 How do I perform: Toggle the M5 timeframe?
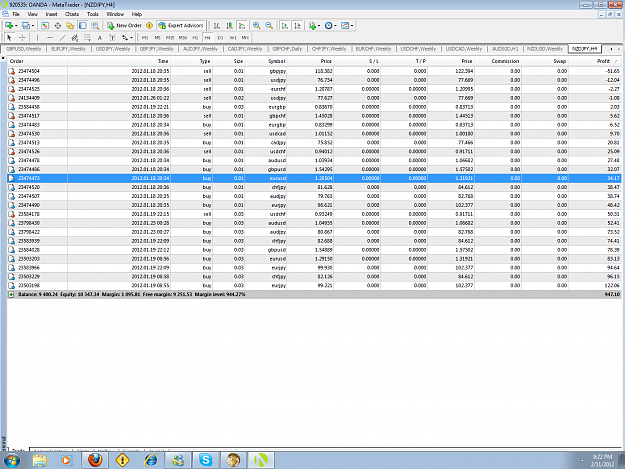pyautogui.click(x=157, y=37)
